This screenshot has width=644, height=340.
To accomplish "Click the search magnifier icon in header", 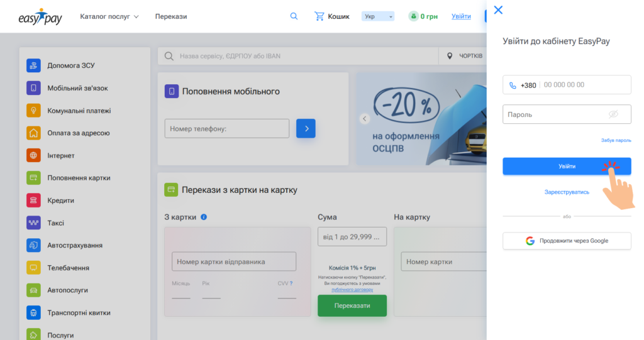I will click(294, 16).
